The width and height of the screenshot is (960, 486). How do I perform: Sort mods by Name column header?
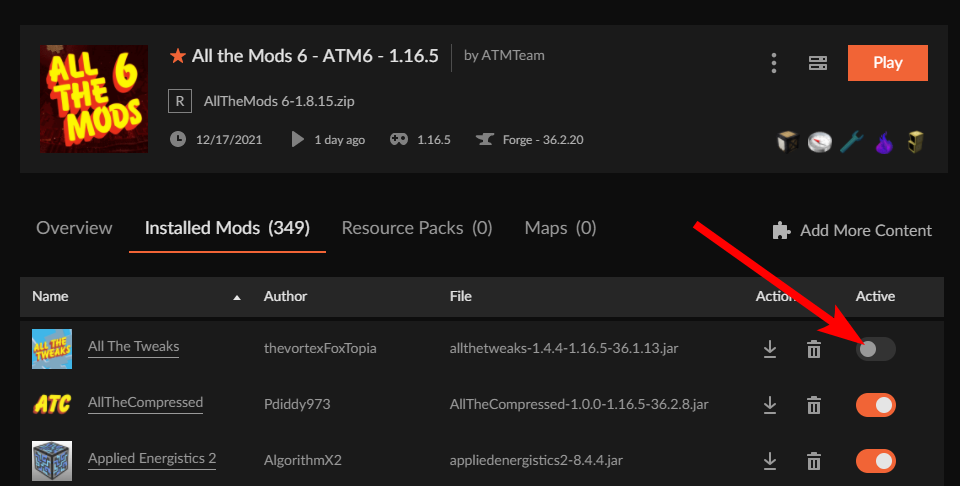coord(50,296)
